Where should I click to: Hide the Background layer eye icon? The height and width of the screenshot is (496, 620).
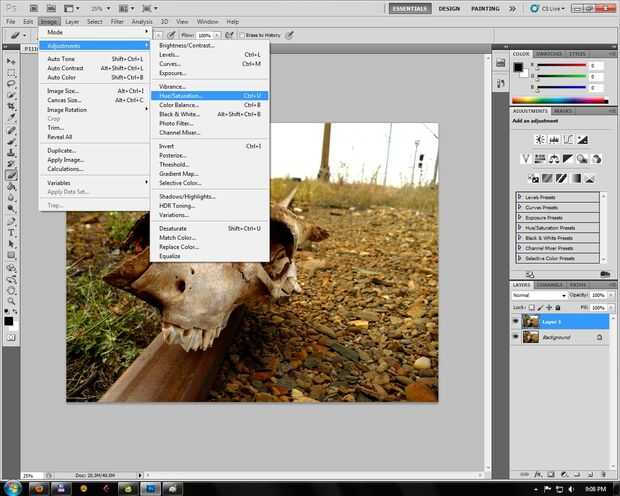point(516,337)
